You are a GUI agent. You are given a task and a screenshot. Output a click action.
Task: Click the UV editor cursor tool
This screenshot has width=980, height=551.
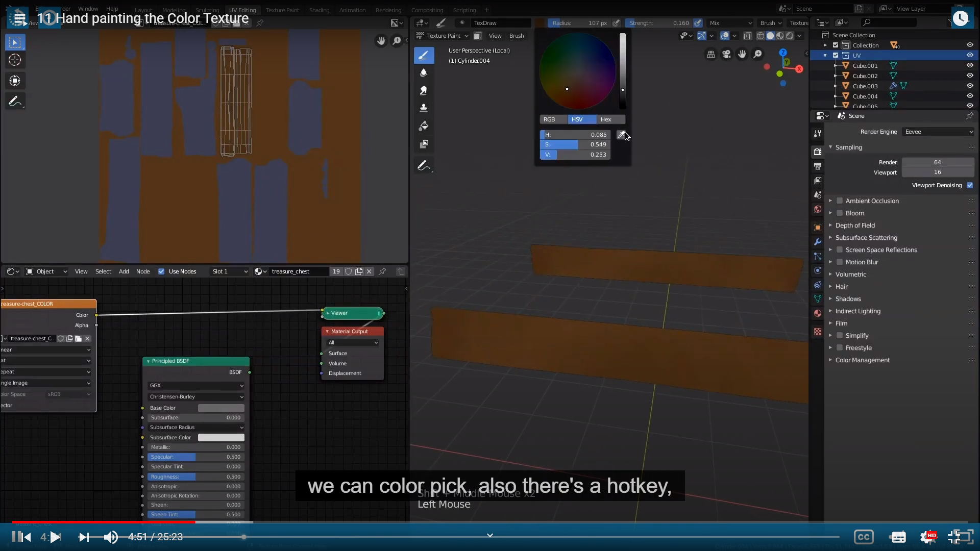click(15, 60)
